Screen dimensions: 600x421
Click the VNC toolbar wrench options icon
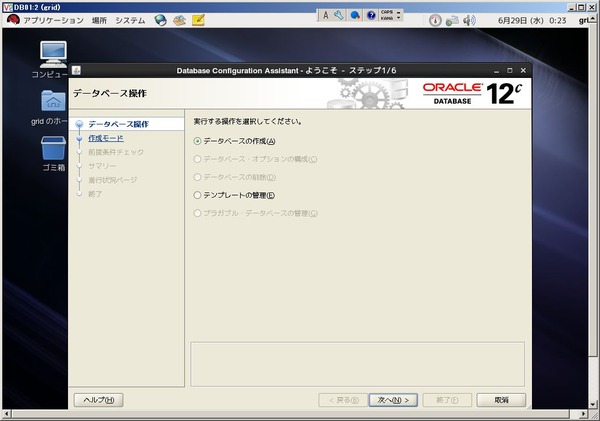[339, 15]
